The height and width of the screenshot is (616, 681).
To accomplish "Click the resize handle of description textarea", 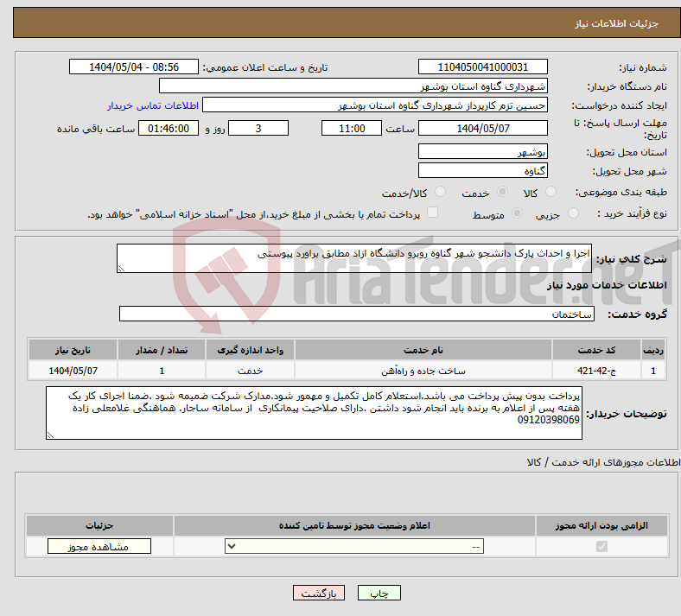I will pyautogui.click(x=121, y=269).
